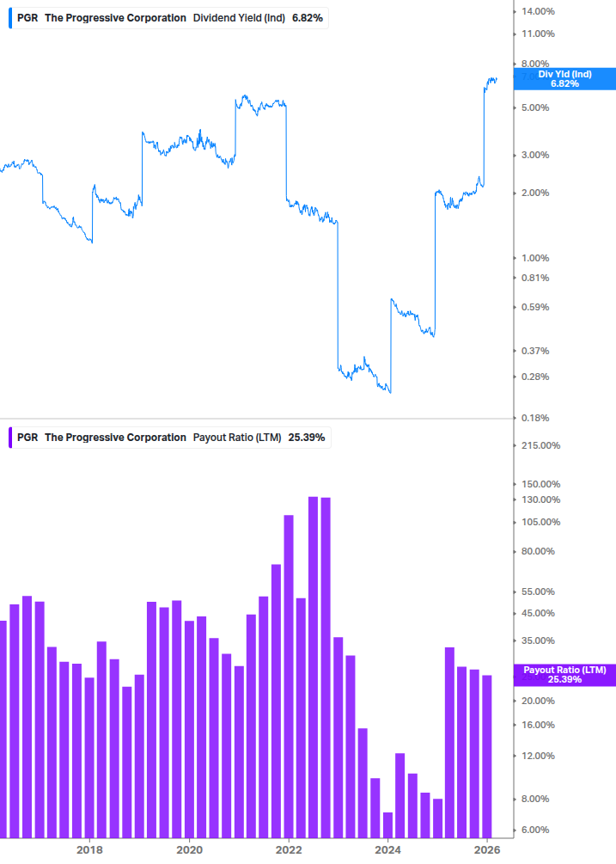Select the blue Div Yld (Ind) 6.82% axis badge
Screen dimensions: 616x864
point(564,79)
